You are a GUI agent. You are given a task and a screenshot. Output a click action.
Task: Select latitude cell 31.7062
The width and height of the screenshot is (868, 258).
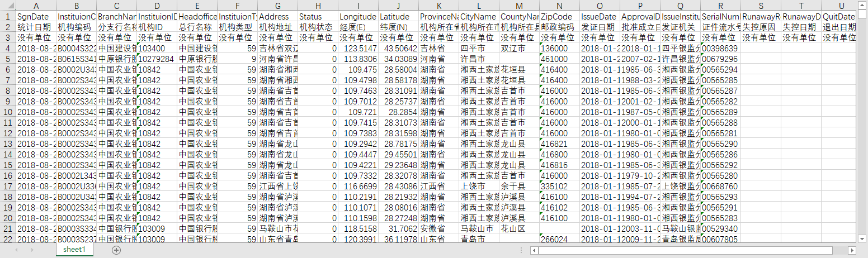tap(398, 229)
